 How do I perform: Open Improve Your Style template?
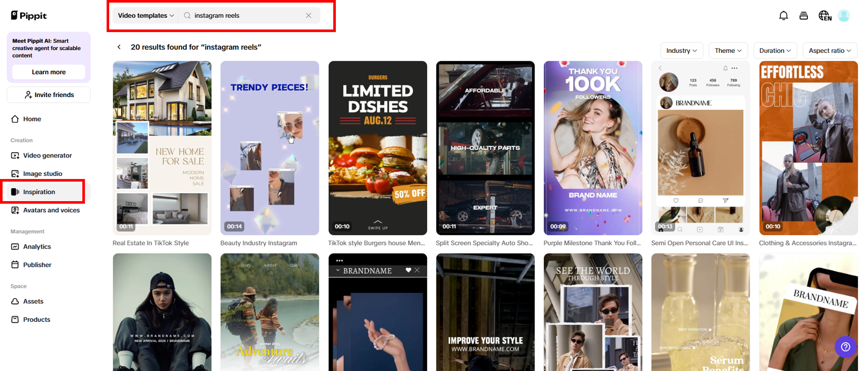485,312
